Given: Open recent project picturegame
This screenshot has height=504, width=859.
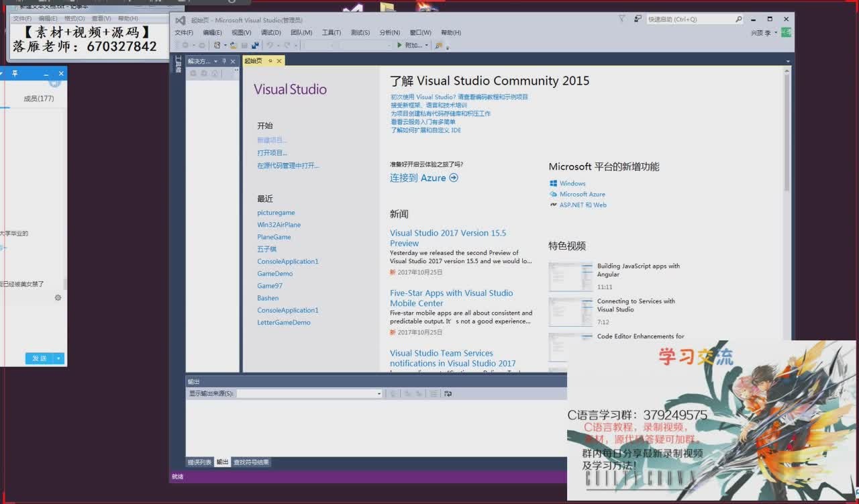Looking at the screenshot, I should point(276,213).
